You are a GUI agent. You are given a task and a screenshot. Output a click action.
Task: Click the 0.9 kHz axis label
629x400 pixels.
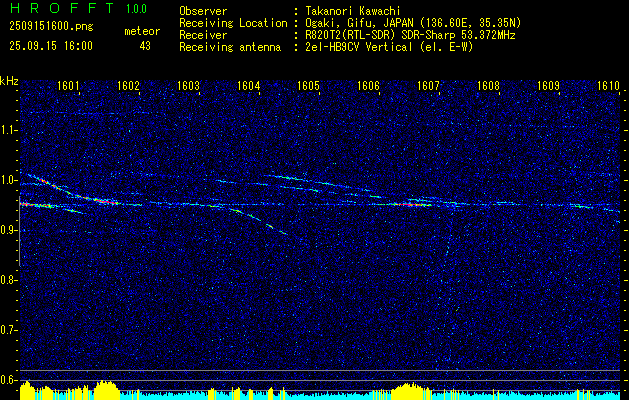(x=9, y=230)
